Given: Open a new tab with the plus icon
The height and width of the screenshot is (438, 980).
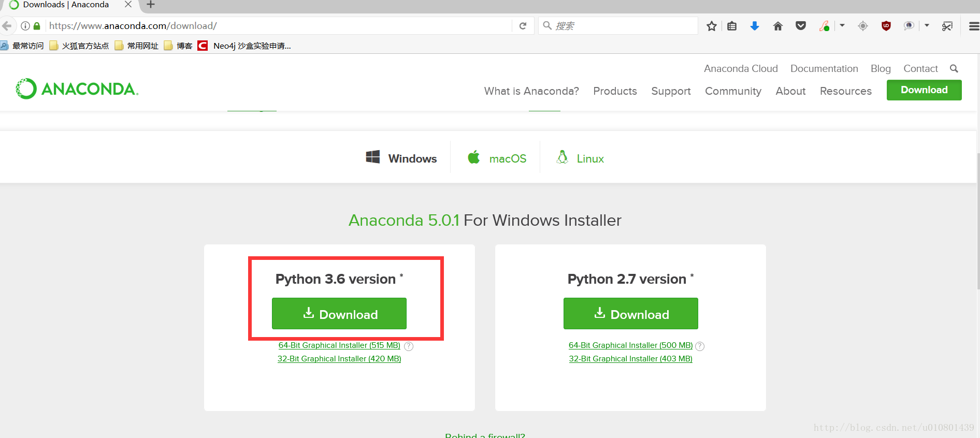Looking at the screenshot, I should coord(151,5).
